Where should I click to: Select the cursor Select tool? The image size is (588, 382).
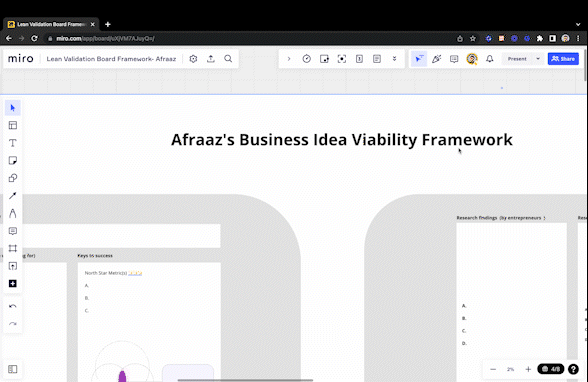tap(13, 108)
